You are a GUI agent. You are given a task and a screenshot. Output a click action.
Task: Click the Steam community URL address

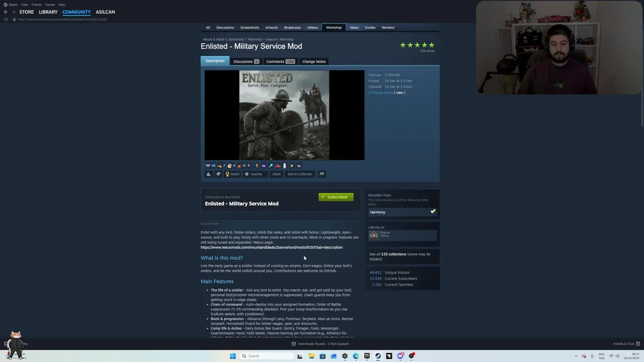pos(62,19)
